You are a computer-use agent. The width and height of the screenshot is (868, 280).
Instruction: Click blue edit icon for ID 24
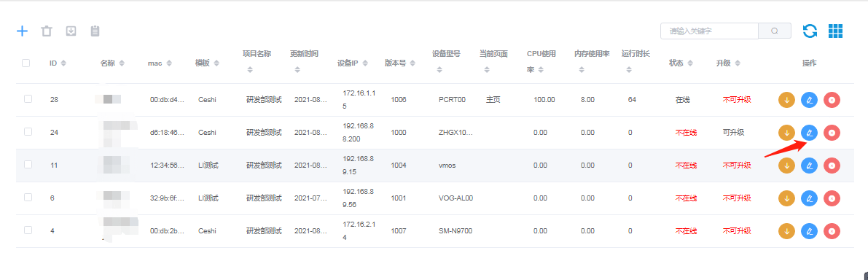point(809,133)
